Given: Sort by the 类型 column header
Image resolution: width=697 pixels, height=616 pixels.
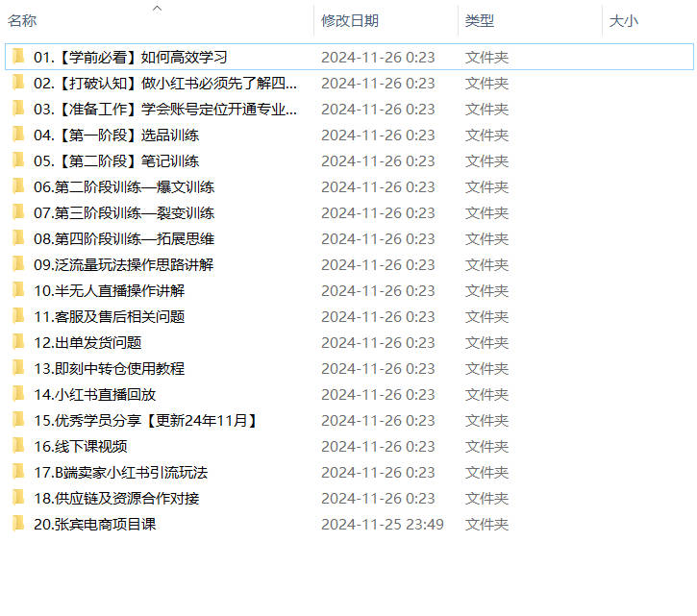Looking at the screenshot, I should 480,21.
